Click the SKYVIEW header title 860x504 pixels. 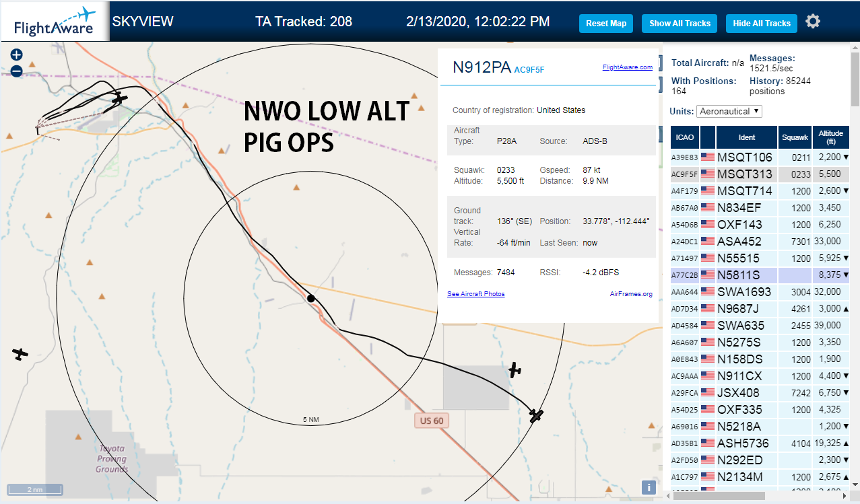[x=143, y=22]
